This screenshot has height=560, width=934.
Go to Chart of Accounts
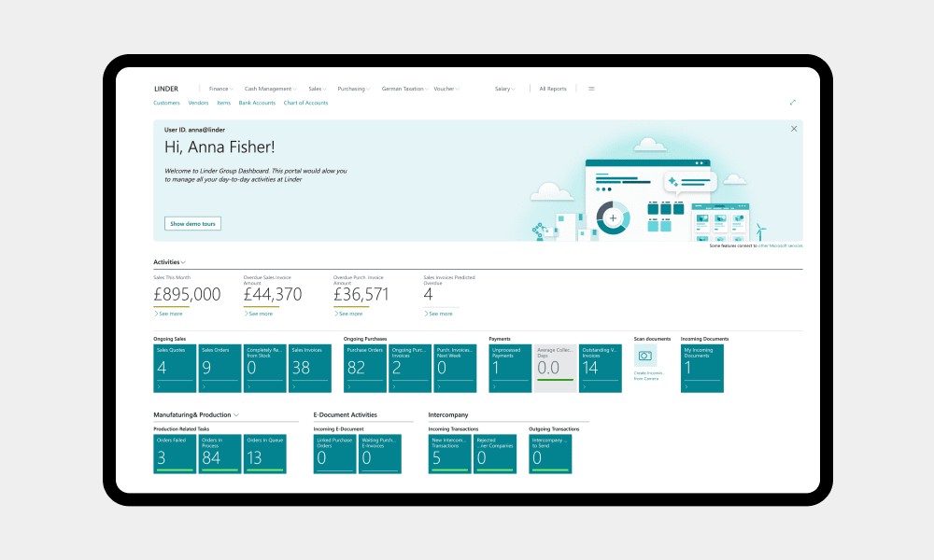pyautogui.click(x=305, y=103)
